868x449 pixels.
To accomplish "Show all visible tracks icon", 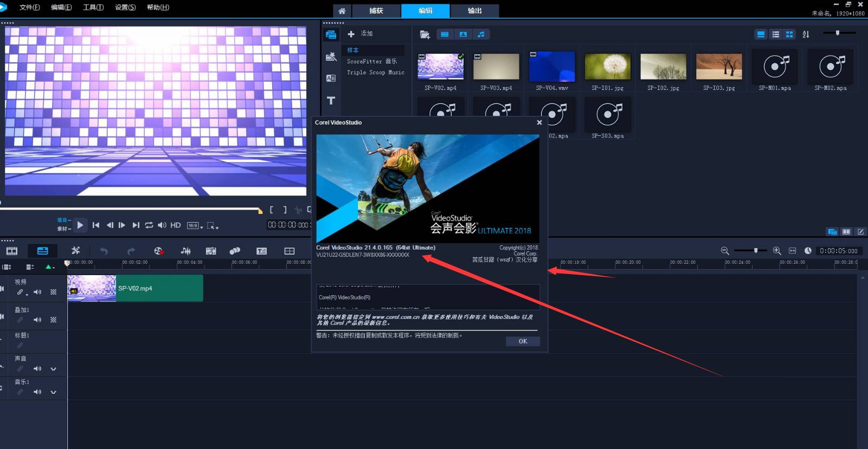I will pyautogui.click(x=7, y=267).
